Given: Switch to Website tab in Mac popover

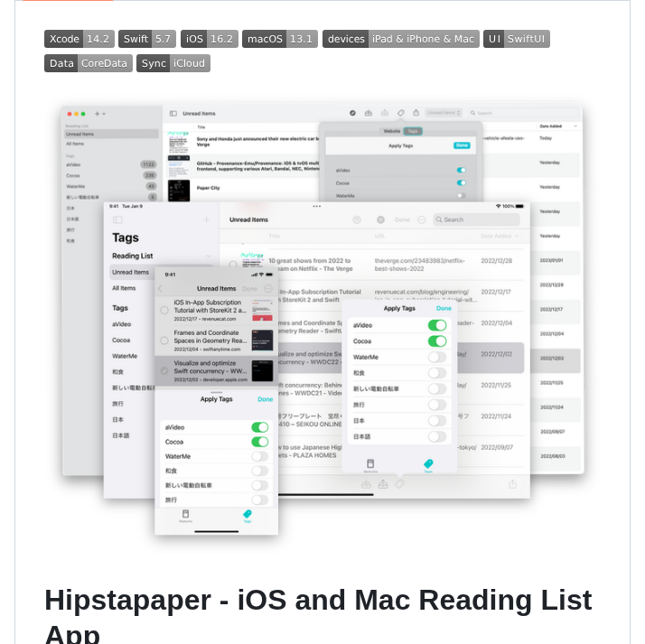Looking at the screenshot, I should 392,131.
